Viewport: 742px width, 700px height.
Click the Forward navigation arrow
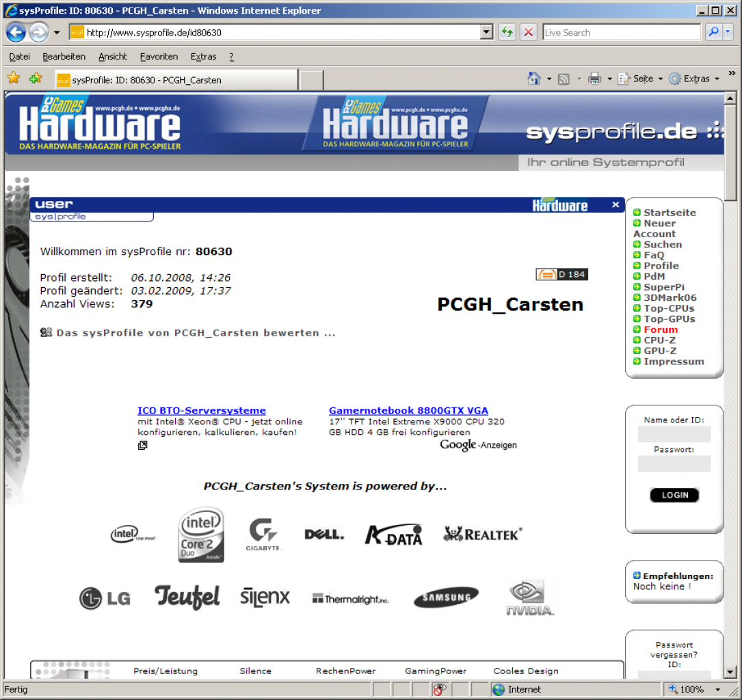tap(39, 32)
